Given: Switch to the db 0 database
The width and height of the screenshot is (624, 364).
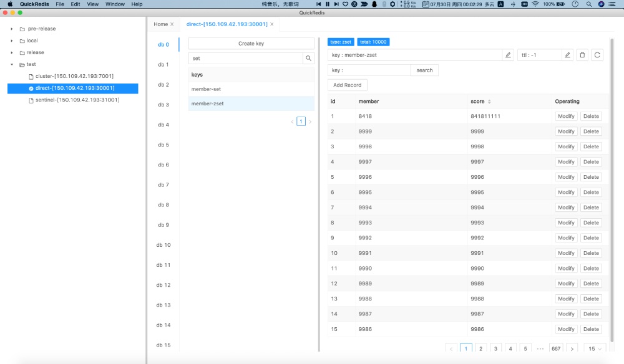Looking at the screenshot, I should 163,44.
